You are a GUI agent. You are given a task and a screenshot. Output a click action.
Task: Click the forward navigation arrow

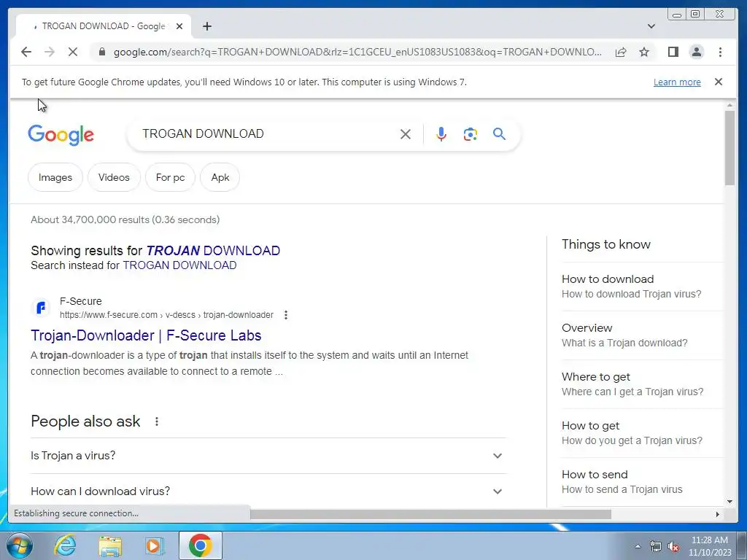(50, 52)
